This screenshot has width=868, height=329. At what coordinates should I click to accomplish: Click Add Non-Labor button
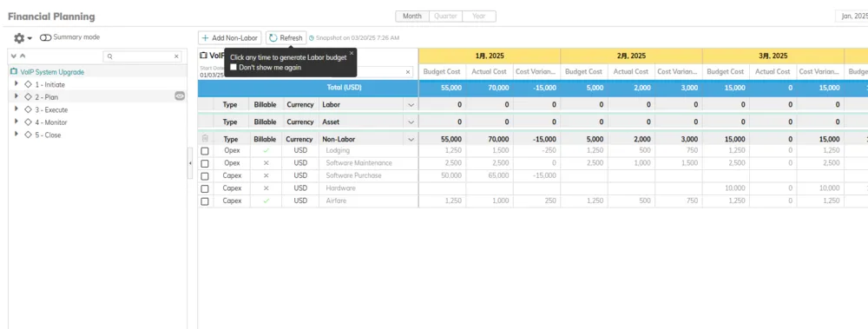pyautogui.click(x=230, y=37)
